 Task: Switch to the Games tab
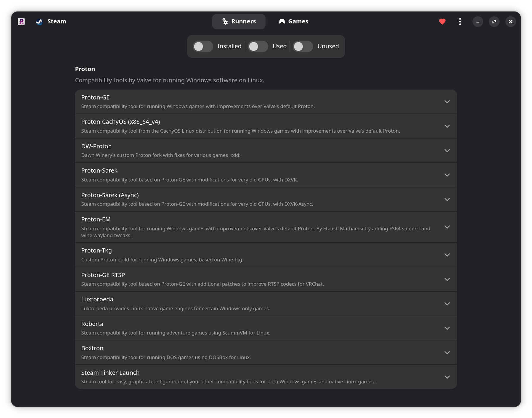[x=294, y=22]
